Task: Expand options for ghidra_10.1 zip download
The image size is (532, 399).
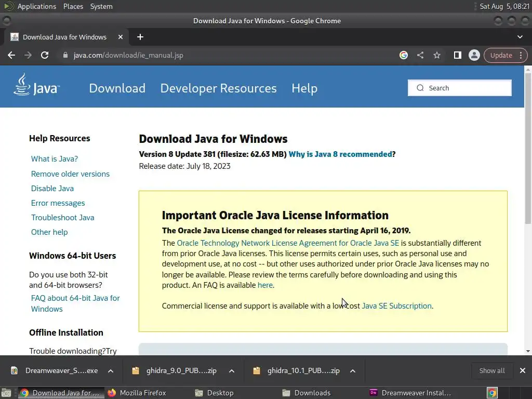Action: pos(353,370)
